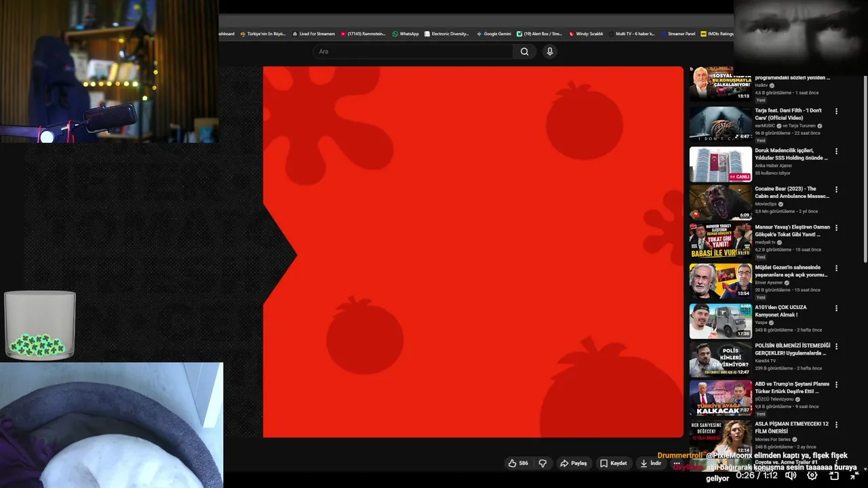
Task: Open the Türkiye'nin En Büyü... bookmark
Action: (262, 34)
